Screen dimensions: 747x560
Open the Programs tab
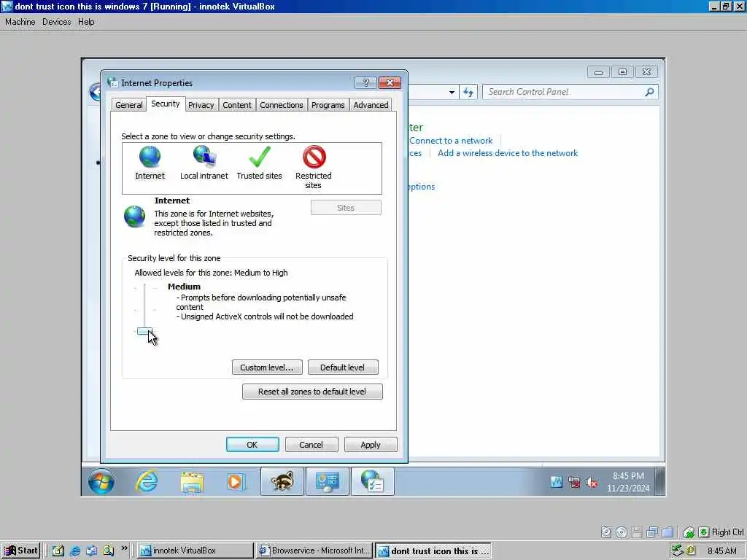[x=328, y=105]
